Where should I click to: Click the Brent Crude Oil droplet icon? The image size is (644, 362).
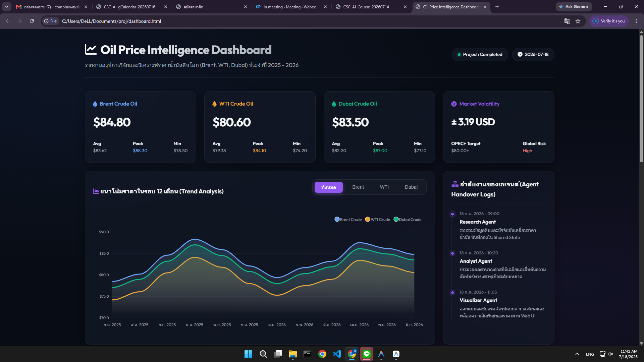click(95, 104)
